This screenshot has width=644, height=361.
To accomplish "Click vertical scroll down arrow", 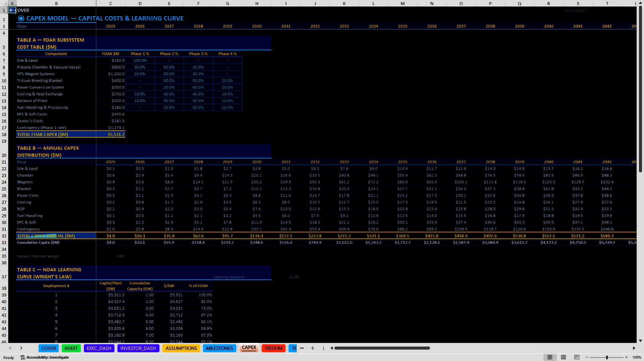I will [640, 341].
